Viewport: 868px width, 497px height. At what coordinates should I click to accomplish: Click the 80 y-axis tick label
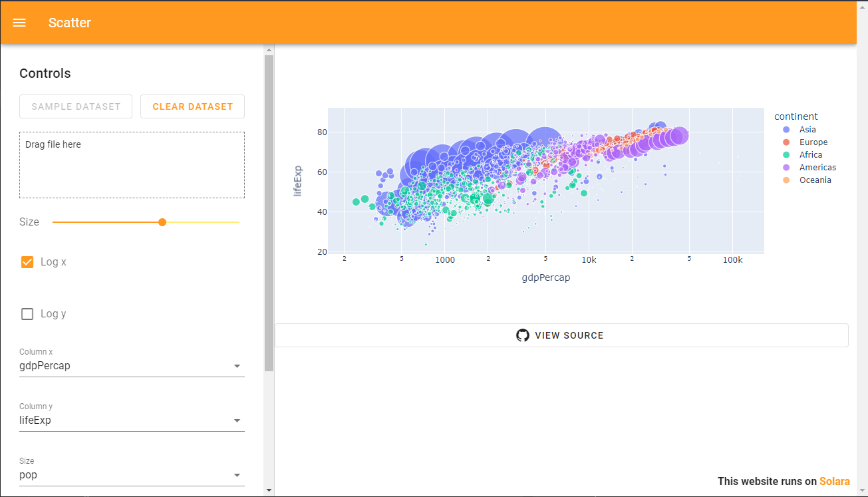pyautogui.click(x=321, y=132)
